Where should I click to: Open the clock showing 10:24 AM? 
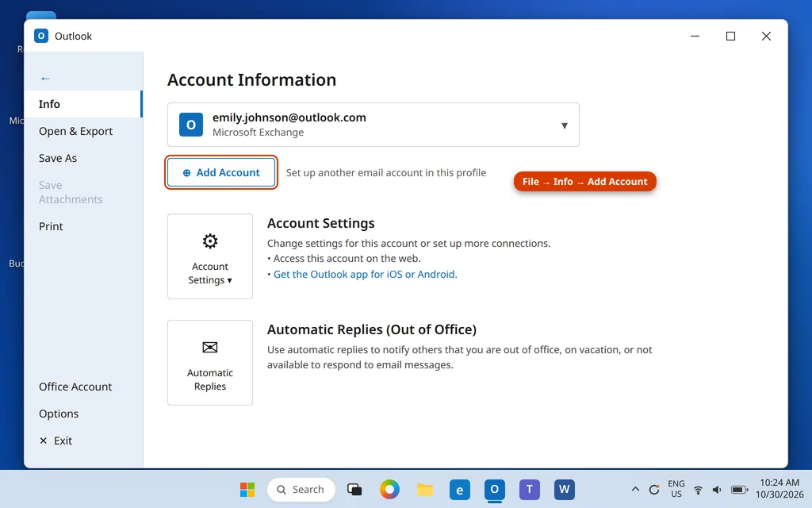[x=780, y=489]
